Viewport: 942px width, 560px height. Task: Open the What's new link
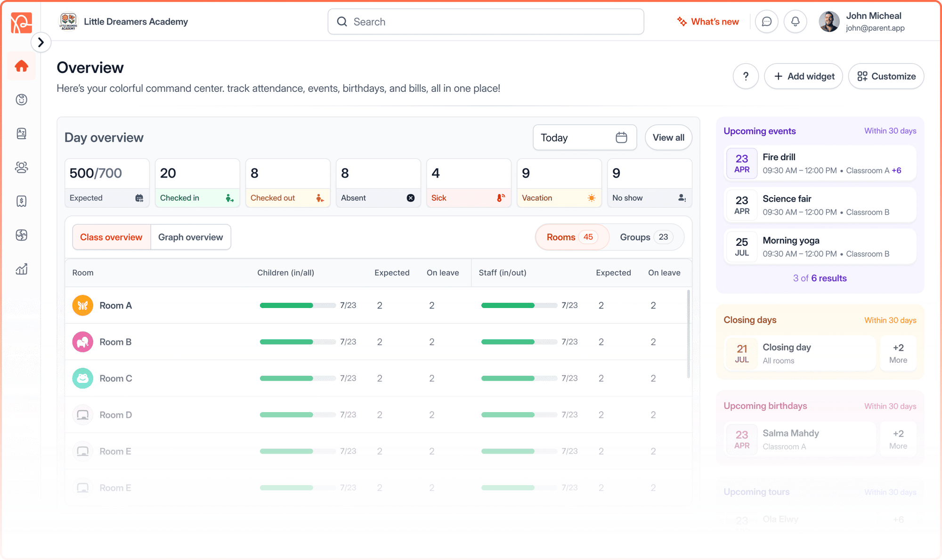pos(708,22)
